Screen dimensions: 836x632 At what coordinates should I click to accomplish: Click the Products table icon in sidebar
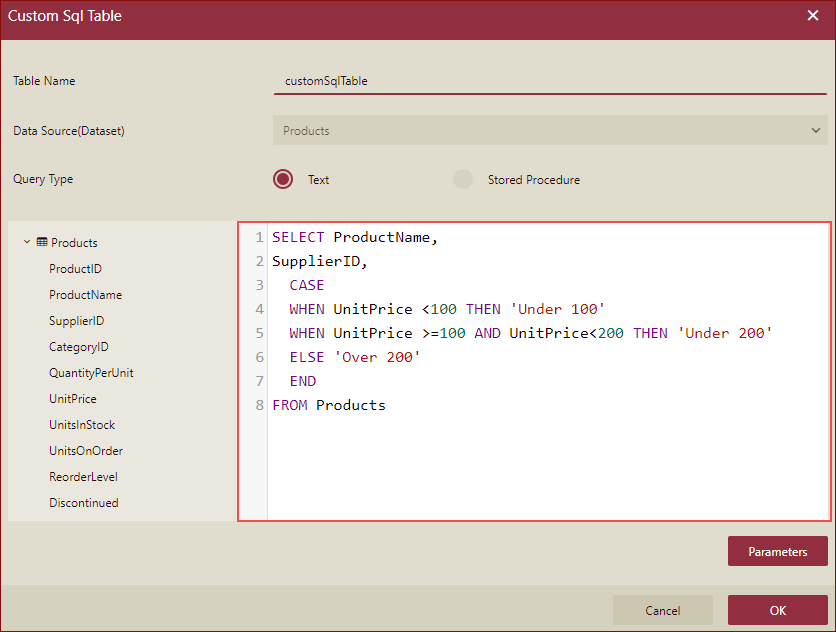tap(42, 242)
